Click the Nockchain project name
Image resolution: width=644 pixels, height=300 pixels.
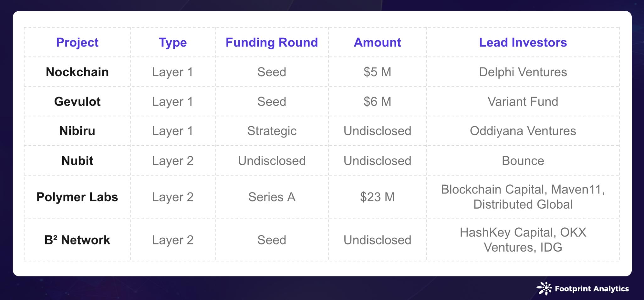click(x=77, y=72)
